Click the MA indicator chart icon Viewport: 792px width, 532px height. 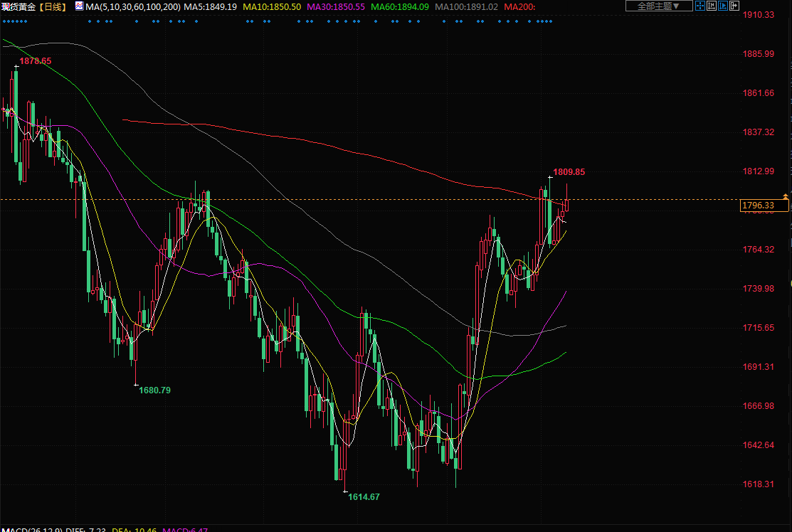[79, 6]
